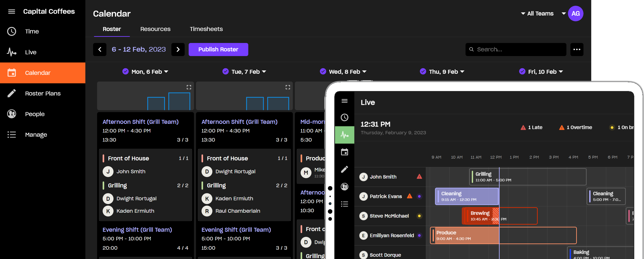Click the Roster Plans pencil icon

click(x=12, y=93)
